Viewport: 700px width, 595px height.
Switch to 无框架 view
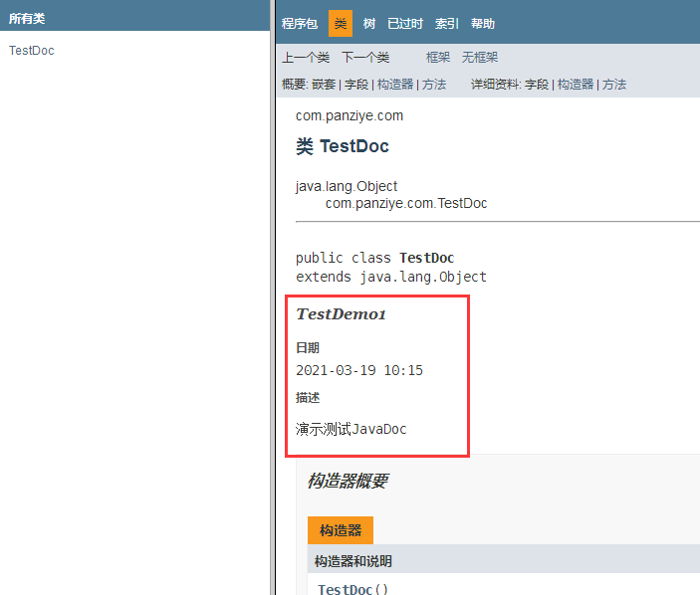[480, 57]
